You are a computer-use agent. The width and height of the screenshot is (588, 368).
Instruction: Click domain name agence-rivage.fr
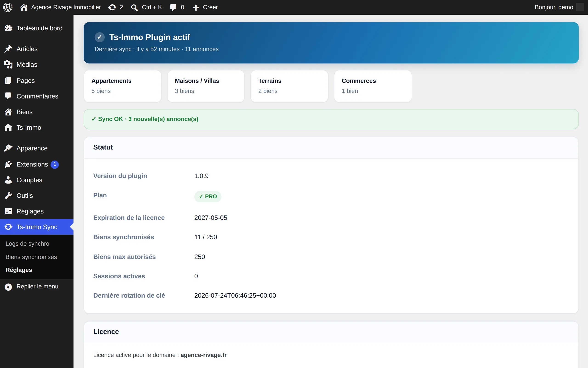203,355
